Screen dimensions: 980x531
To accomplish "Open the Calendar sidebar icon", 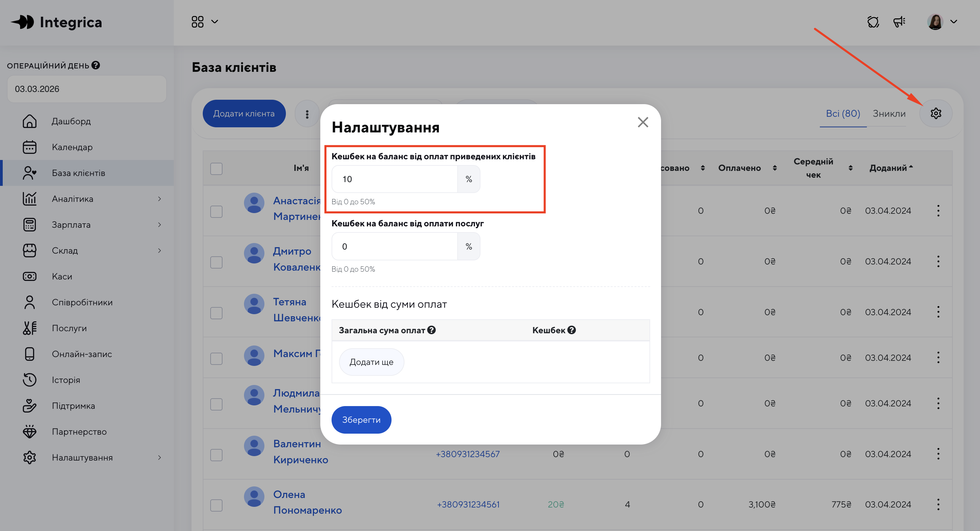I will click(x=29, y=147).
